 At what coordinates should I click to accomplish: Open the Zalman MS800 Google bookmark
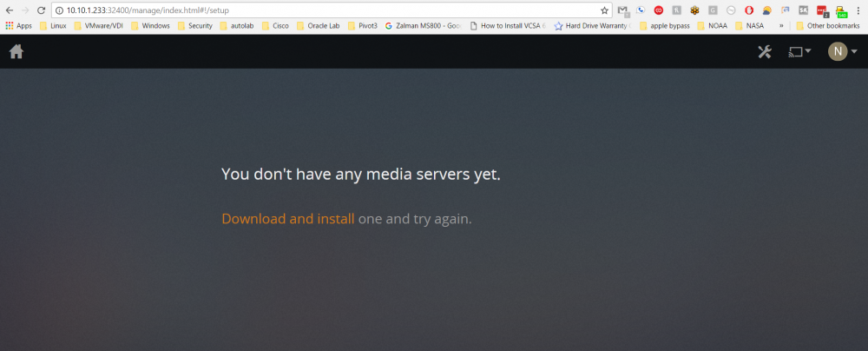pos(424,25)
